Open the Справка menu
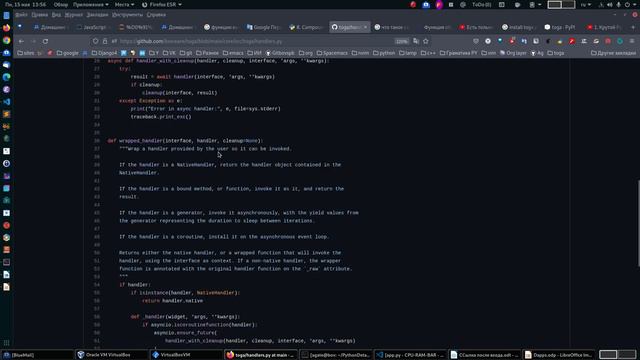 click(x=156, y=15)
